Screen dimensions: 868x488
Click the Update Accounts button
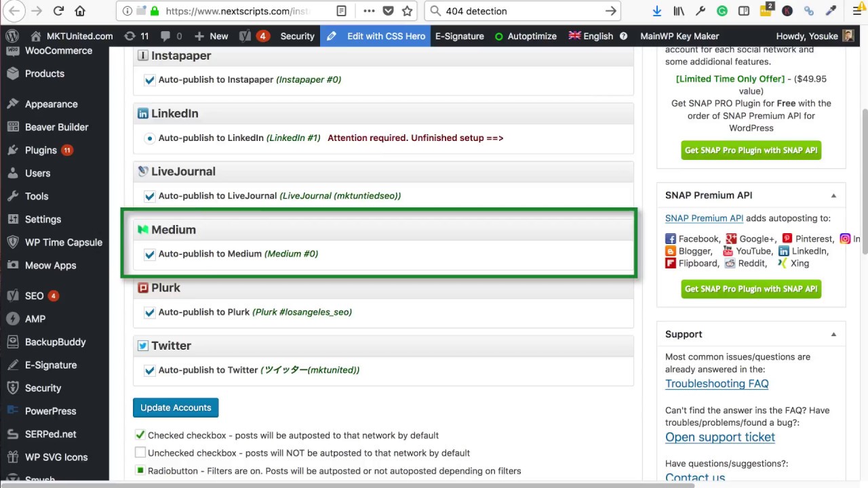tap(176, 407)
